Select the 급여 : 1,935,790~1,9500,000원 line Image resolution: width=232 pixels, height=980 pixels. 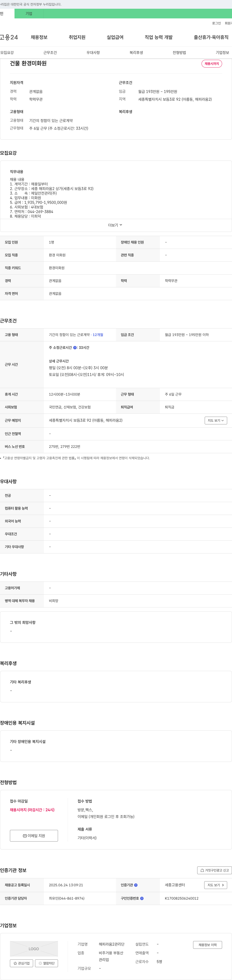pyautogui.click(x=38, y=202)
